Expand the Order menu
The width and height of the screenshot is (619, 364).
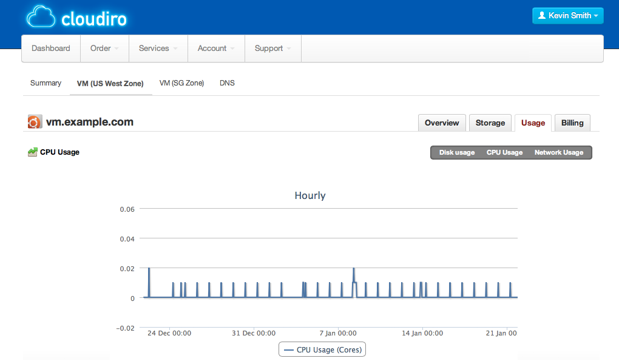click(104, 48)
